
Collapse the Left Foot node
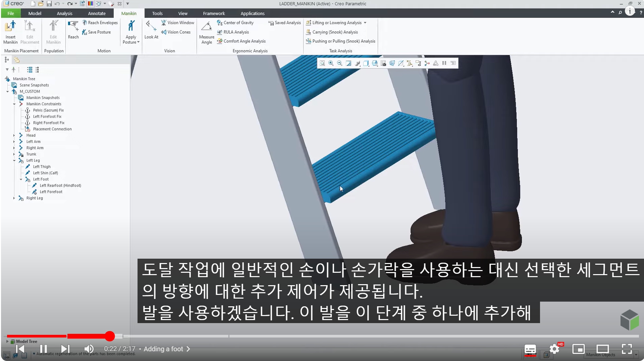pyautogui.click(x=21, y=179)
